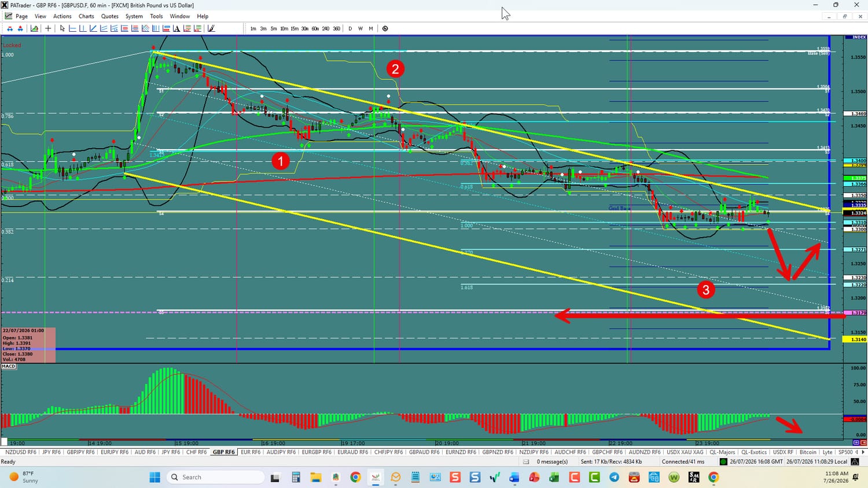Open the Actions menu

coord(62,16)
